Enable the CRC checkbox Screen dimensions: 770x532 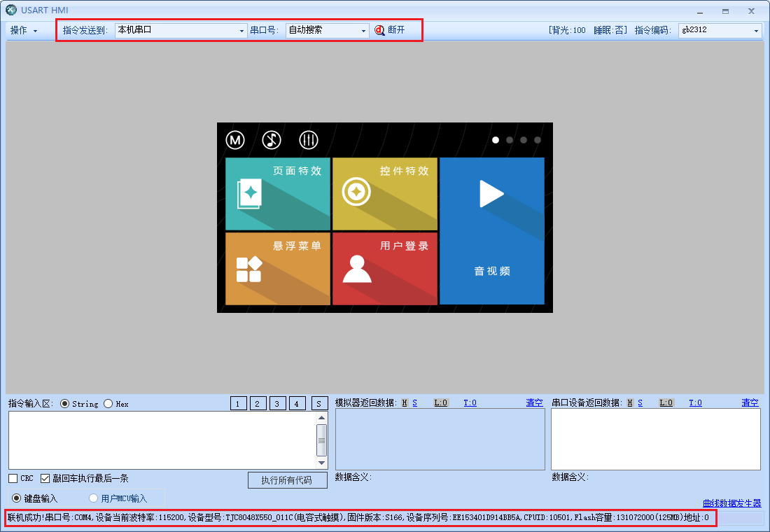[13, 477]
